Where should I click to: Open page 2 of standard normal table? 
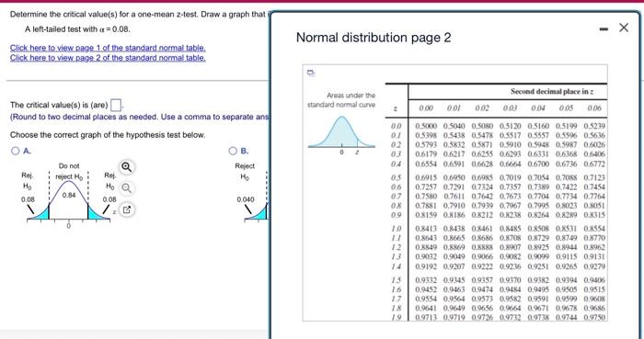108,58
